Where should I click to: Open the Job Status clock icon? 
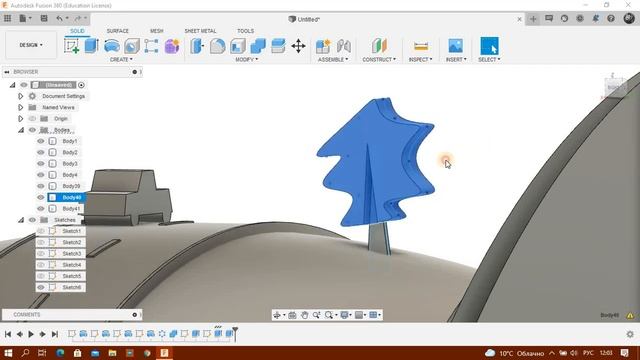point(564,18)
